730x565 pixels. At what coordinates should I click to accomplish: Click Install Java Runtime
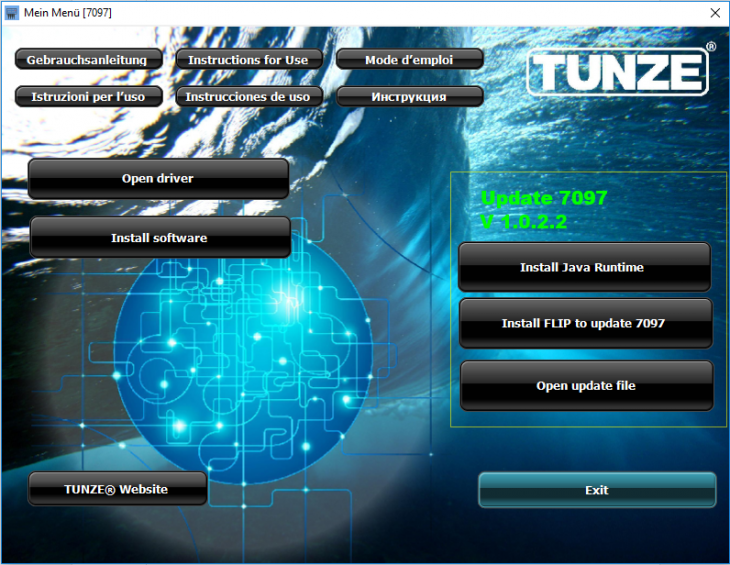(583, 267)
